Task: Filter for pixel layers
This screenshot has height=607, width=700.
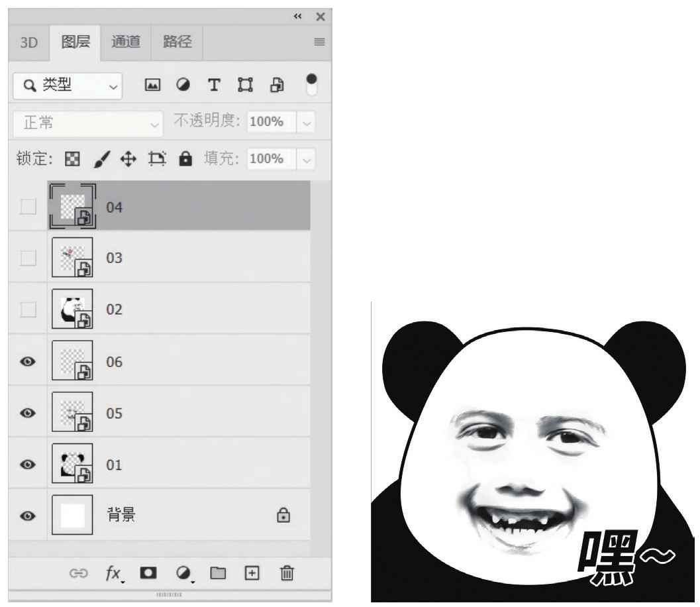Action: pyautogui.click(x=152, y=85)
